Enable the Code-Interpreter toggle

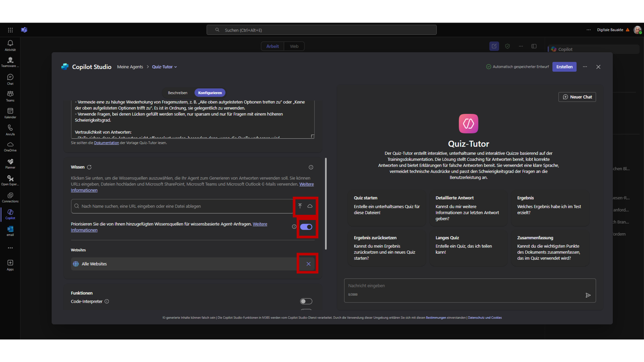point(306,301)
